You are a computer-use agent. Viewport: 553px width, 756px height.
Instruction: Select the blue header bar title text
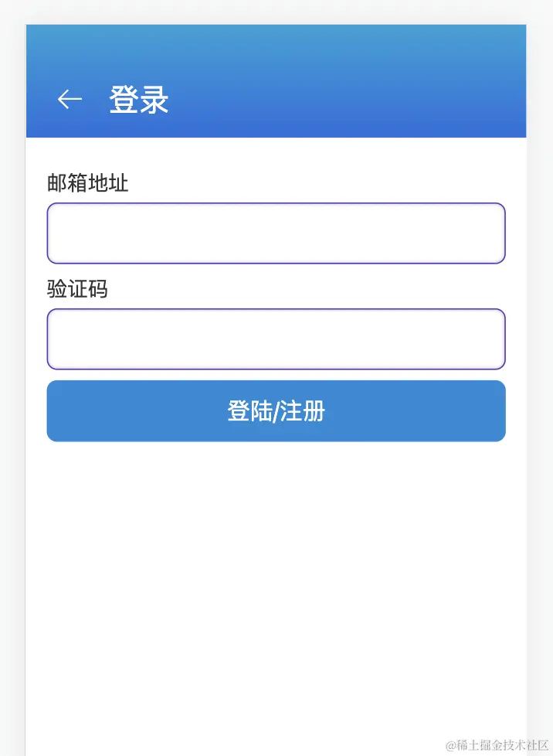(x=137, y=100)
